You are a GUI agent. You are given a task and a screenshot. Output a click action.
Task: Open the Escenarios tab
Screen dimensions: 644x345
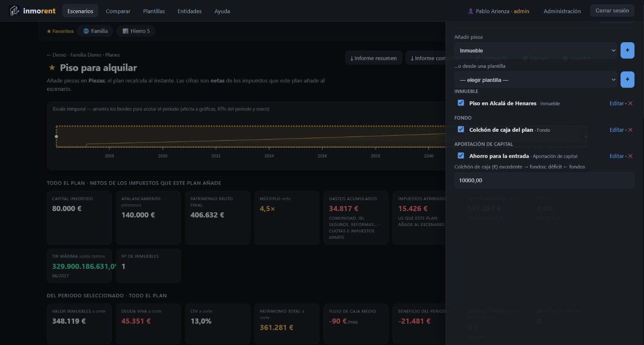80,11
